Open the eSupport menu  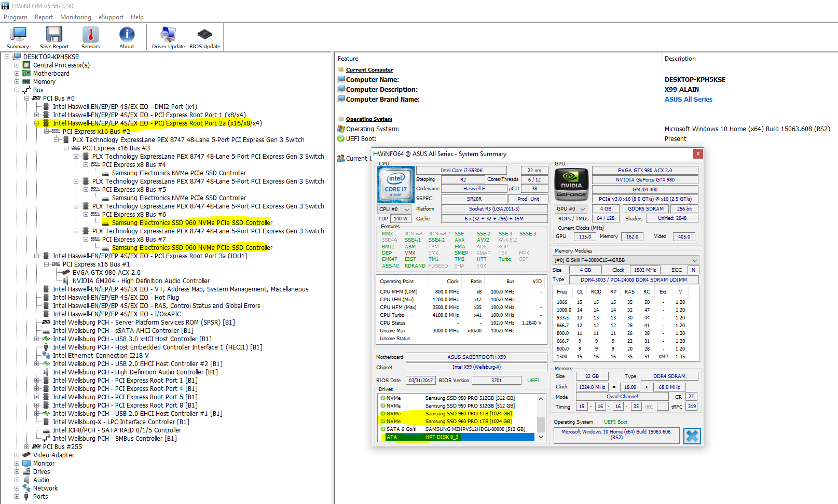[111, 17]
